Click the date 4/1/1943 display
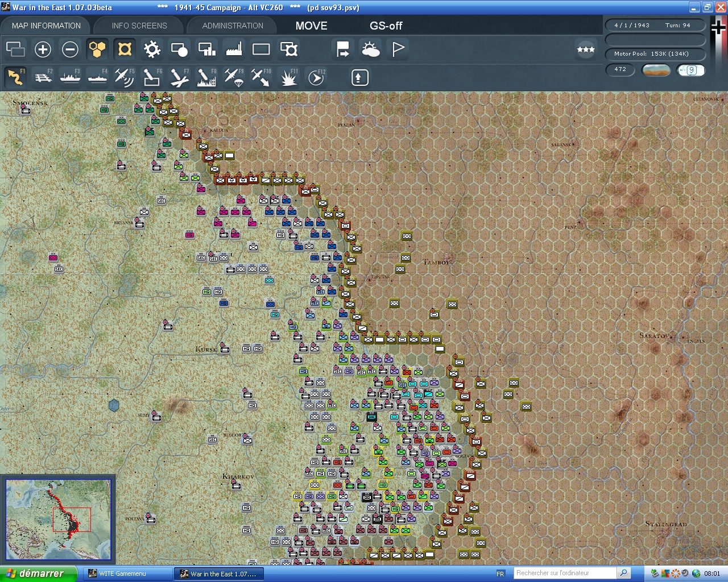This screenshot has width=728, height=582. pyautogui.click(x=632, y=25)
